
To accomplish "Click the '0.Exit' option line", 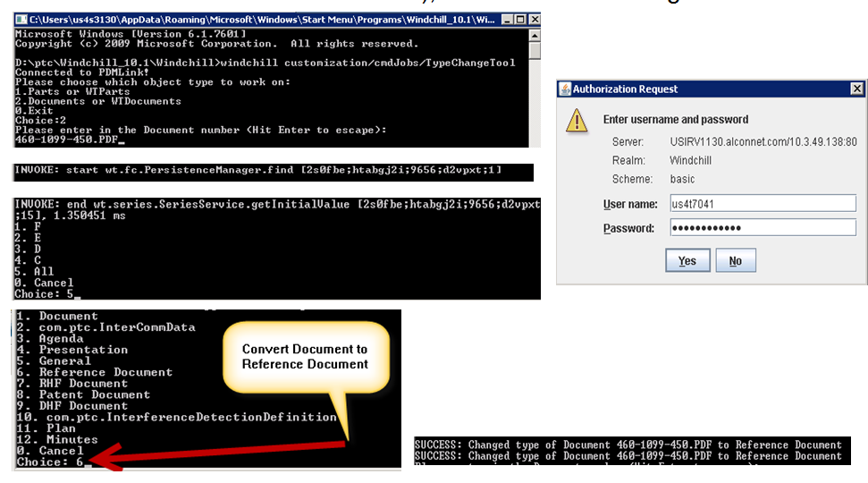I will tap(34, 111).
